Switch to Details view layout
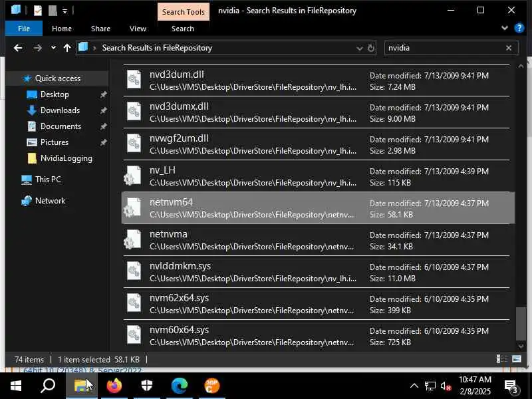 point(502,359)
